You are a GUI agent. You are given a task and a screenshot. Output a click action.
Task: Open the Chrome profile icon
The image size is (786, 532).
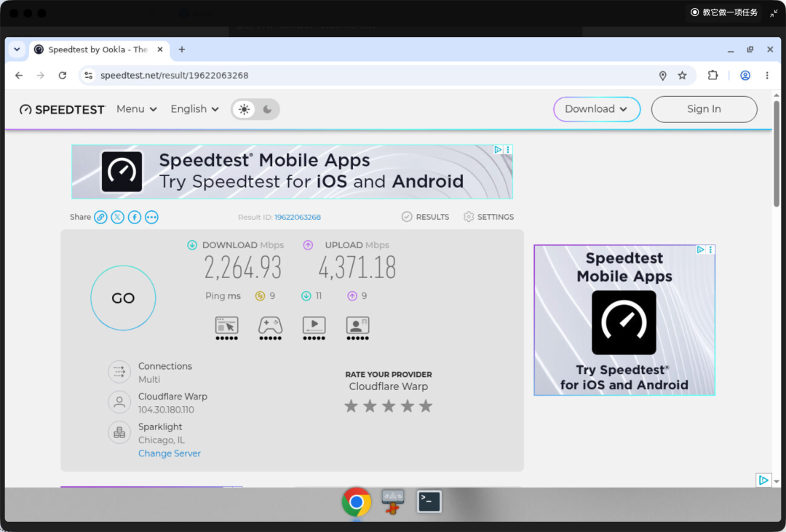click(745, 76)
